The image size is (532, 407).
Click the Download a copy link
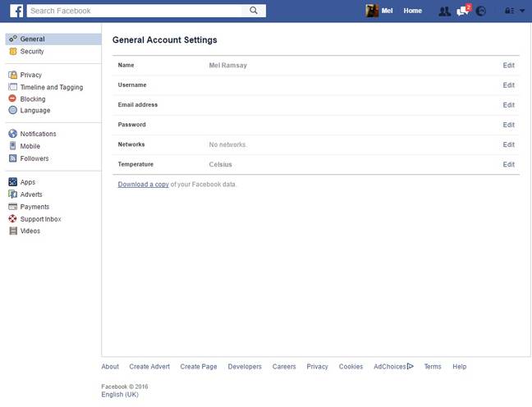point(143,184)
